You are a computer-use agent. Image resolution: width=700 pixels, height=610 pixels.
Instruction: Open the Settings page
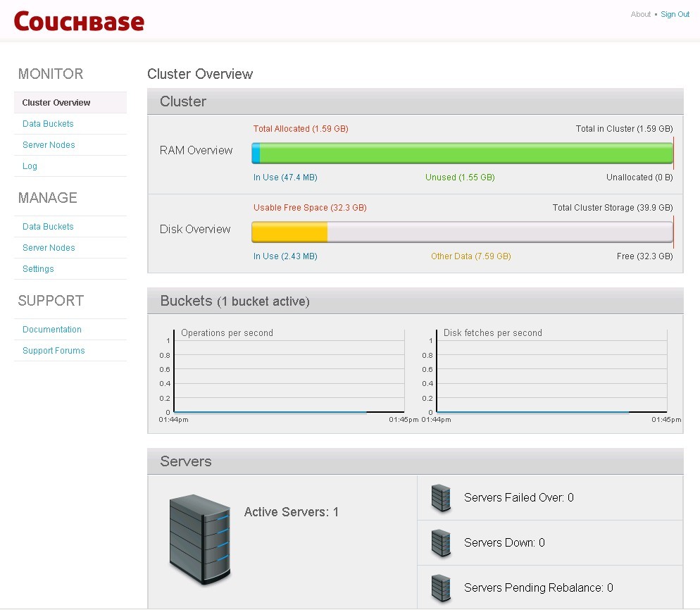[38, 269]
